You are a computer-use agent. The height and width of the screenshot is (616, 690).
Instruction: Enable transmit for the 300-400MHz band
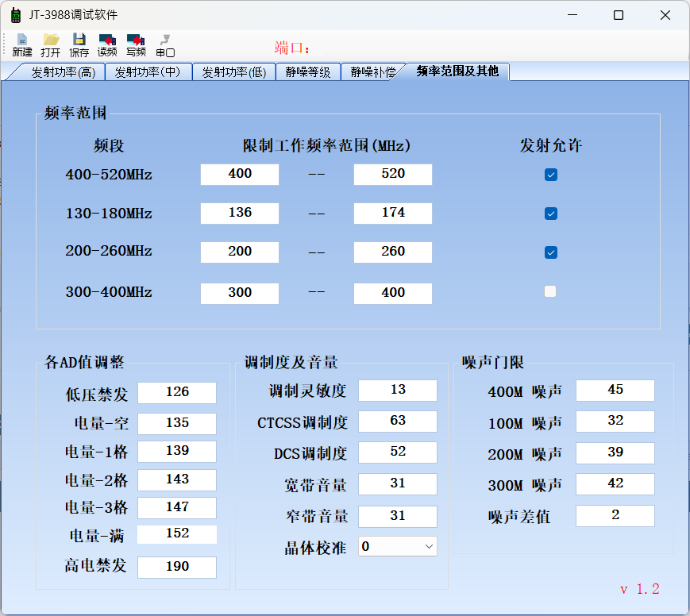pos(551,292)
